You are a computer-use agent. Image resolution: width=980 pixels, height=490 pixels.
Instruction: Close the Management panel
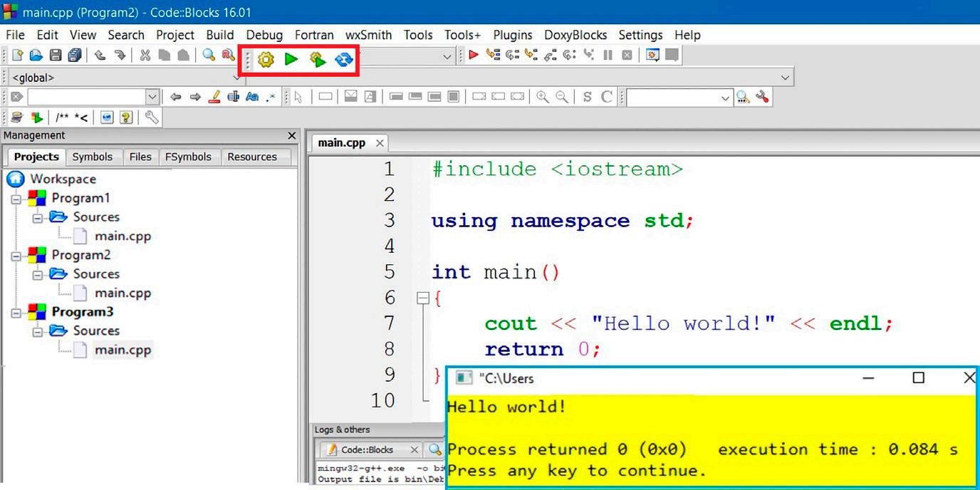click(291, 135)
